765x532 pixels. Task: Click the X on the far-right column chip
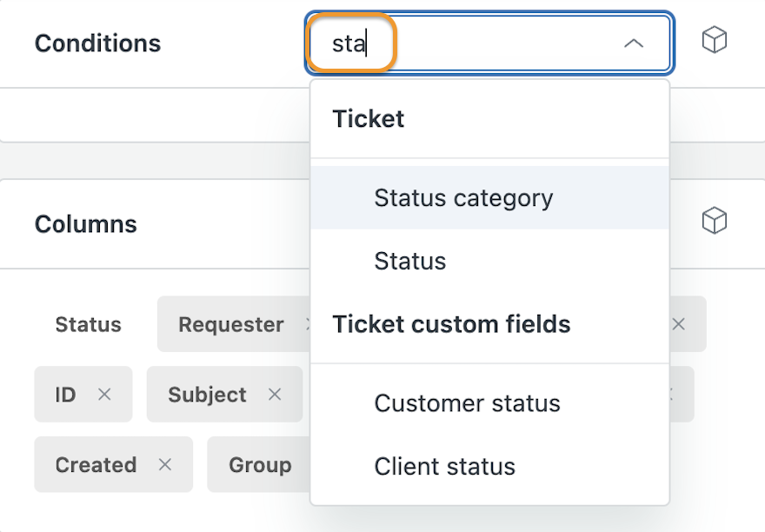click(x=679, y=323)
